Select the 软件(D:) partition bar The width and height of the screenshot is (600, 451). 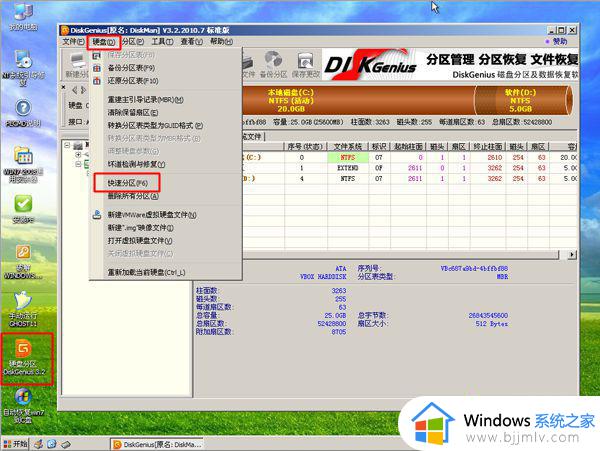[523, 101]
